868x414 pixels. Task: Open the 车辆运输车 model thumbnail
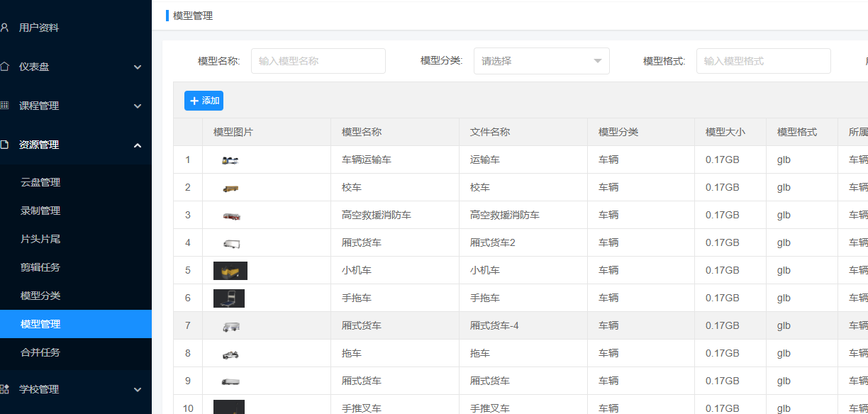coord(230,160)
